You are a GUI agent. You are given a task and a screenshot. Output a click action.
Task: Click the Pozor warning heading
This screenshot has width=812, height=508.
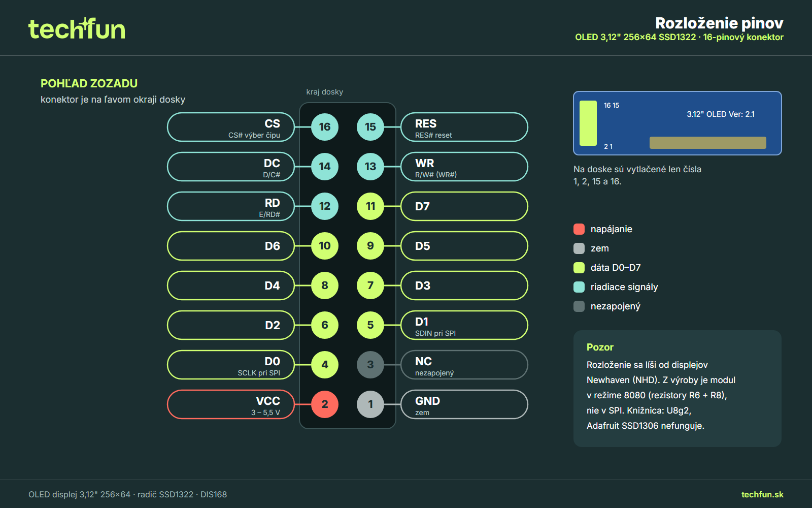click(600, 347)
